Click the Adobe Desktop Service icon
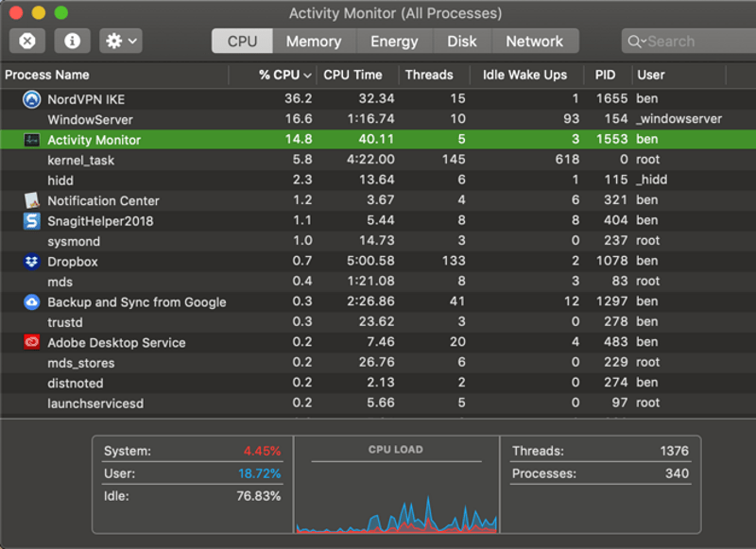The width and height of the screenshot is (756, 549). (32, 342)
